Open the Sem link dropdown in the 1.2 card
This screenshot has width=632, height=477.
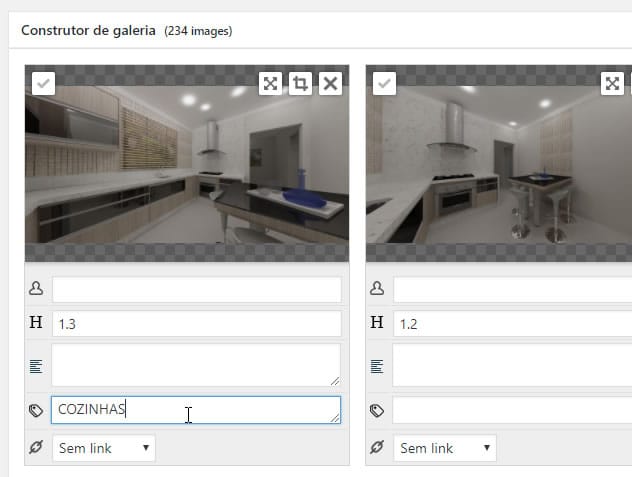coord(445,448)
